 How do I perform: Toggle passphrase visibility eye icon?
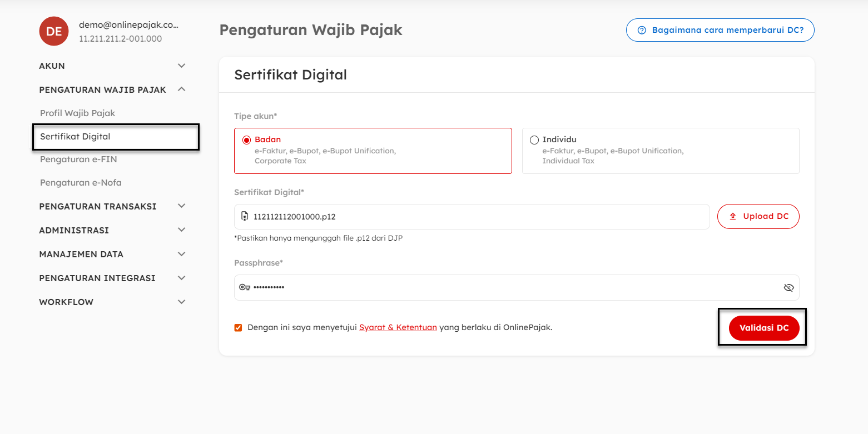(788, 287)
